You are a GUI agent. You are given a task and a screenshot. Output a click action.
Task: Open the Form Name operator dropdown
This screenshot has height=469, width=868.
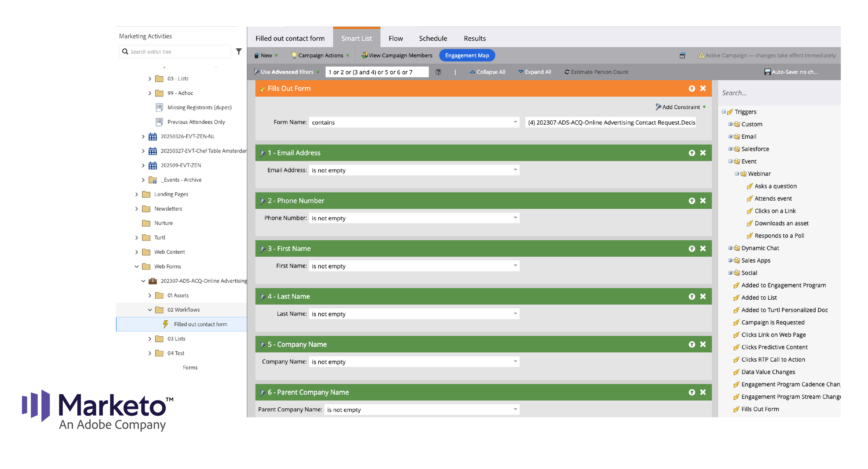click(515, 122)
